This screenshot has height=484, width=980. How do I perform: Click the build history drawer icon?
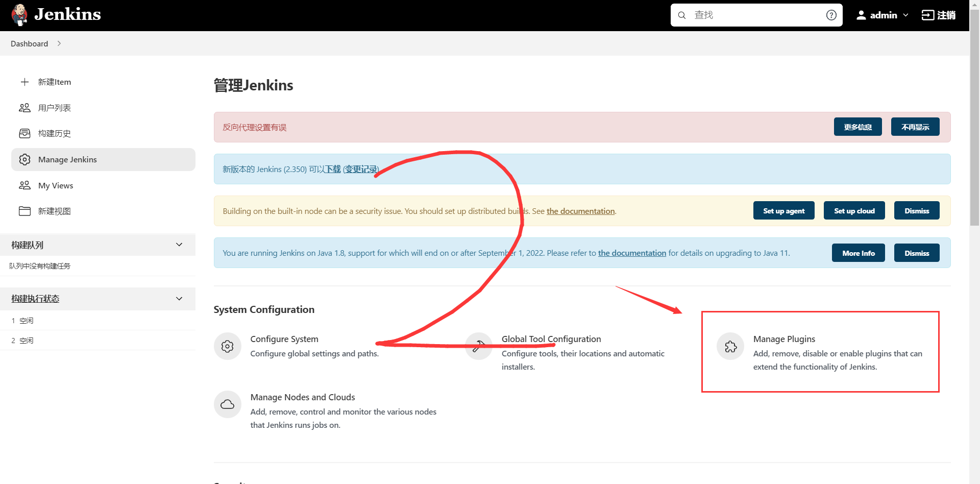pyautogui.click(x=24, y=133)
